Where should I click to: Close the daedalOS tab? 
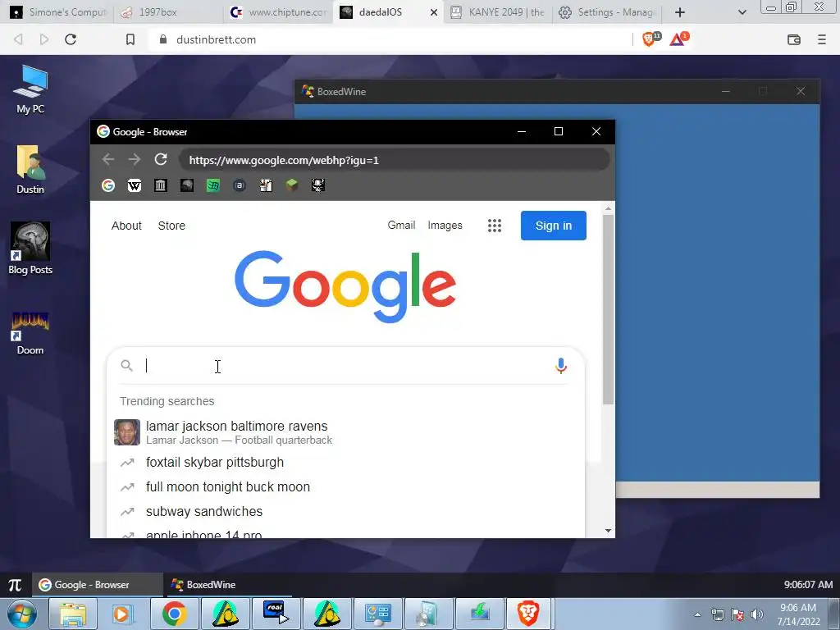(434, 12)
